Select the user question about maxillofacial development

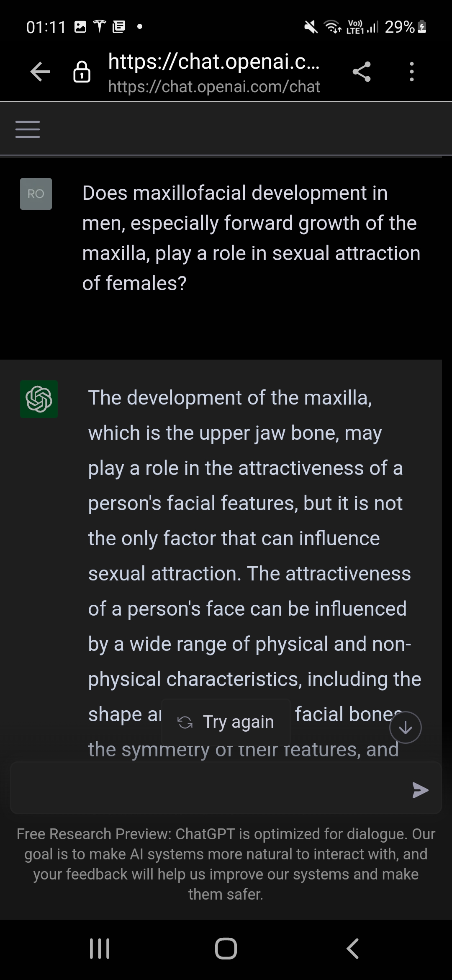click(251, 238)
